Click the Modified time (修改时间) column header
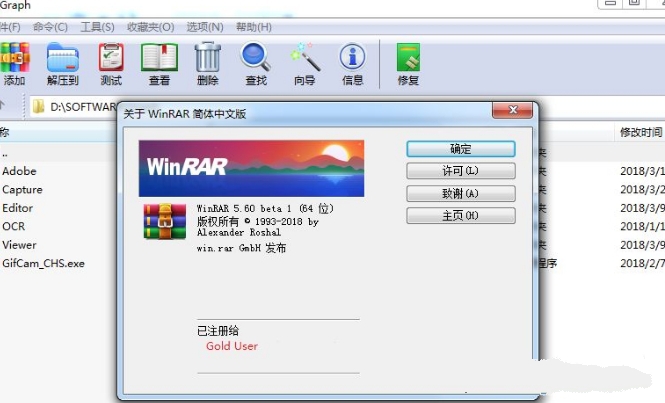Screen dimensions: 665x403 640,132
